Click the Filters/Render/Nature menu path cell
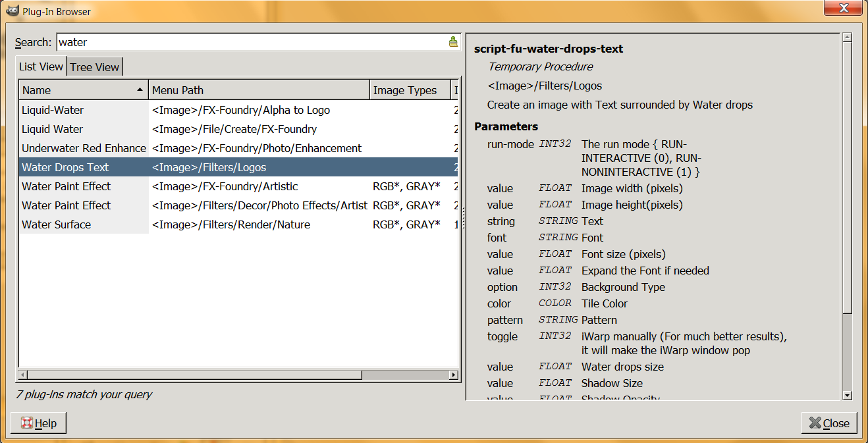The height and width of the screenshot is (443, 868). [x=231, y=224]
